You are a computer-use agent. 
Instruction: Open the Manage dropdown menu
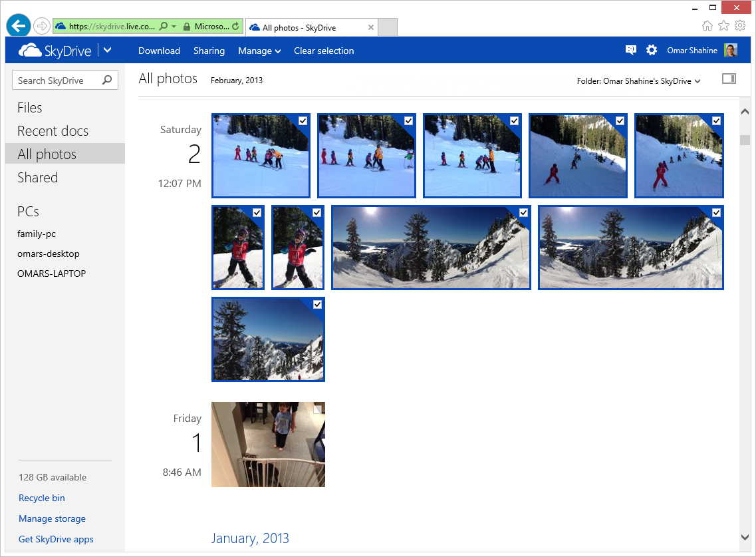tap(259, 51)
